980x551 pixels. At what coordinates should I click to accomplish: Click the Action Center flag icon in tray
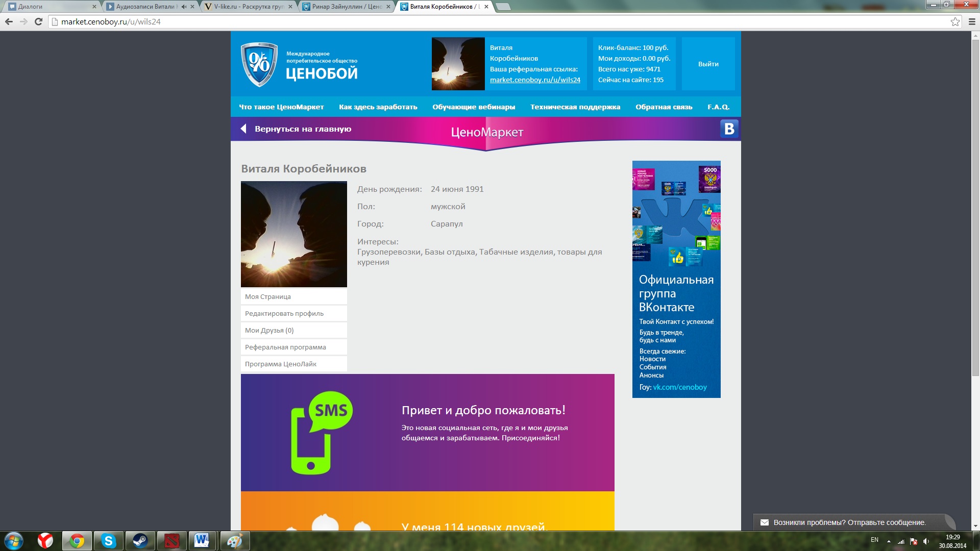pos(914,541)
